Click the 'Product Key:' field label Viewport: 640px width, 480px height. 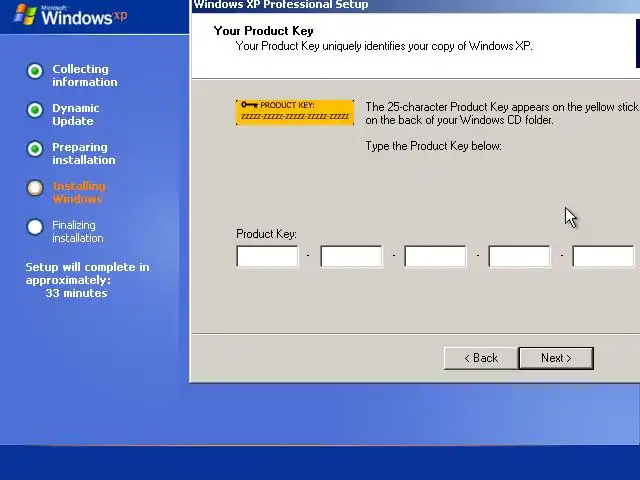[x=266, y=234]
